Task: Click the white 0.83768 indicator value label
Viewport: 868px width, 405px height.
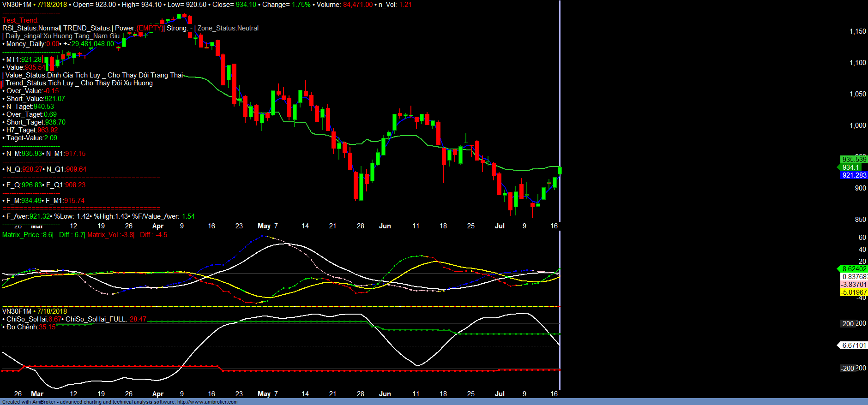Action: (854, 277)
